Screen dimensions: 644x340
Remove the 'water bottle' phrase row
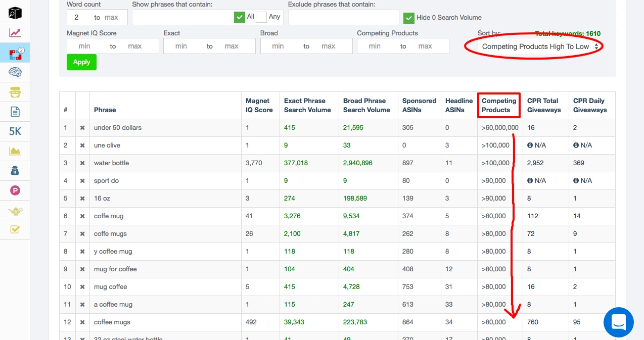coord(82,163)
